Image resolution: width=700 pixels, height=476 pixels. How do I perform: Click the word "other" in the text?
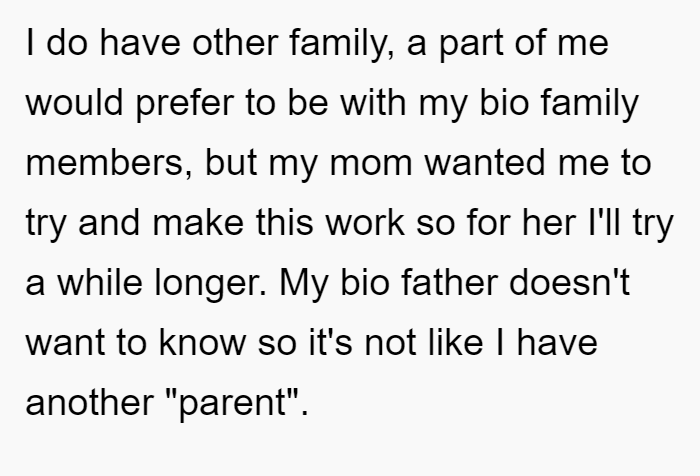pyautogui.click(x=235, y=43)
